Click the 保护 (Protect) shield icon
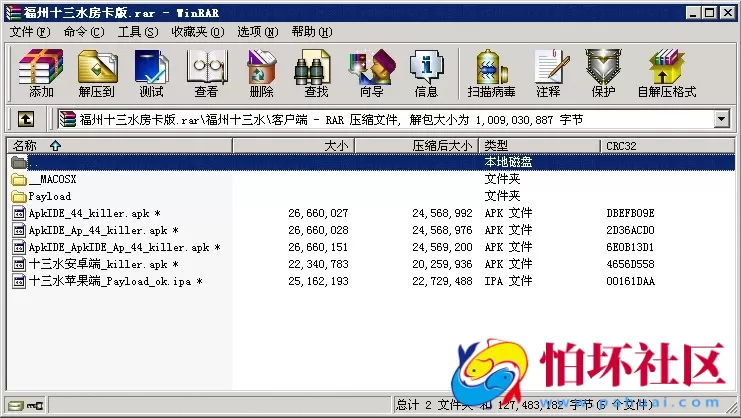This screenshot has width=741, height=418. point(603,73)
